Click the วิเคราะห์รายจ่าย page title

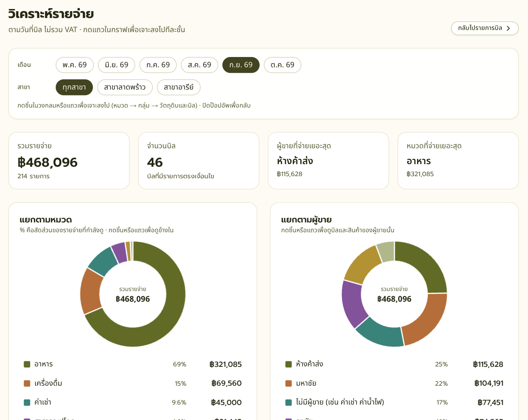51,14
